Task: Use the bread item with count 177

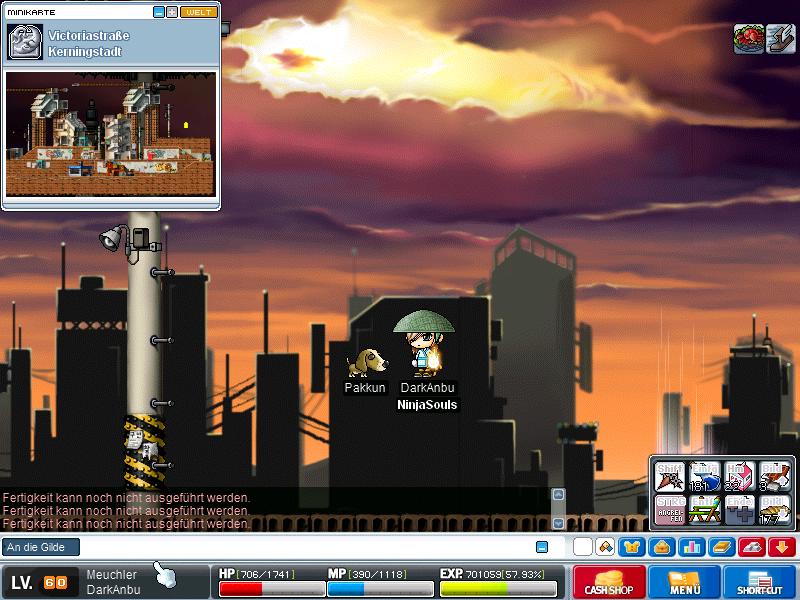Action: (x=774, y=509)
